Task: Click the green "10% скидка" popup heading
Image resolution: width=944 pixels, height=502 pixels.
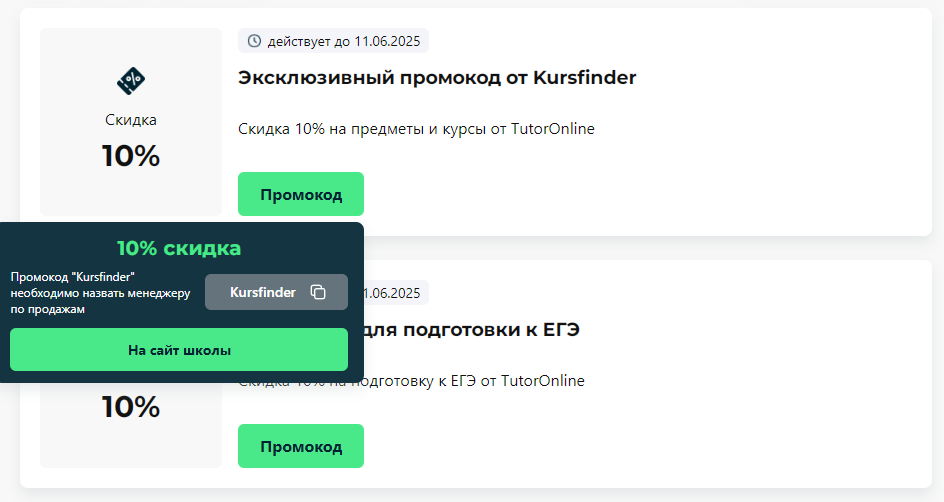Action: tap(179, 248)
